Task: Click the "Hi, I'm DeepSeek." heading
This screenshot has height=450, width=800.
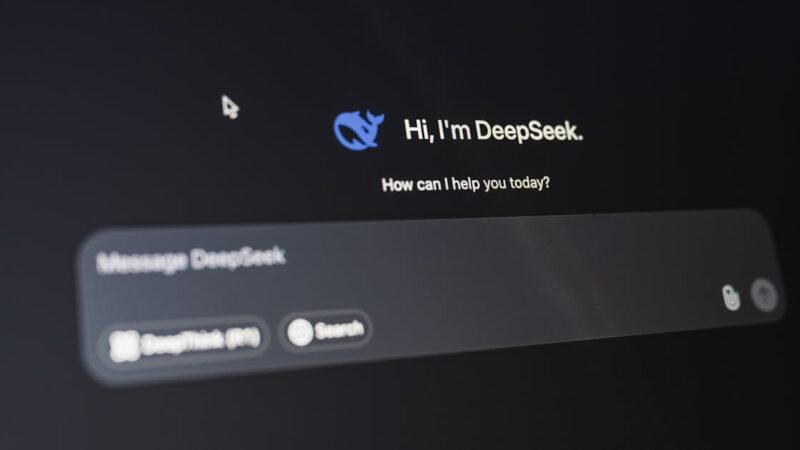Action: (x=493, y=131)
